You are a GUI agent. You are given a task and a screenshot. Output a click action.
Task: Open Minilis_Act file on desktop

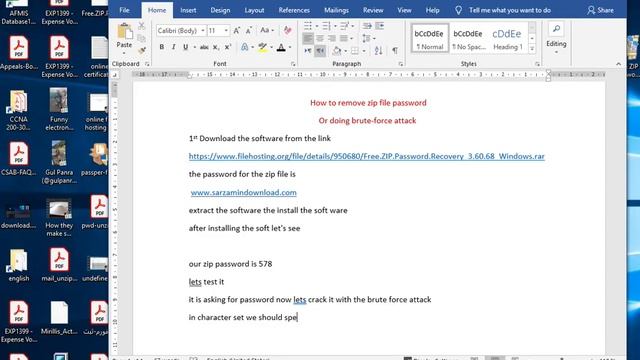click(x=59, y=318)
